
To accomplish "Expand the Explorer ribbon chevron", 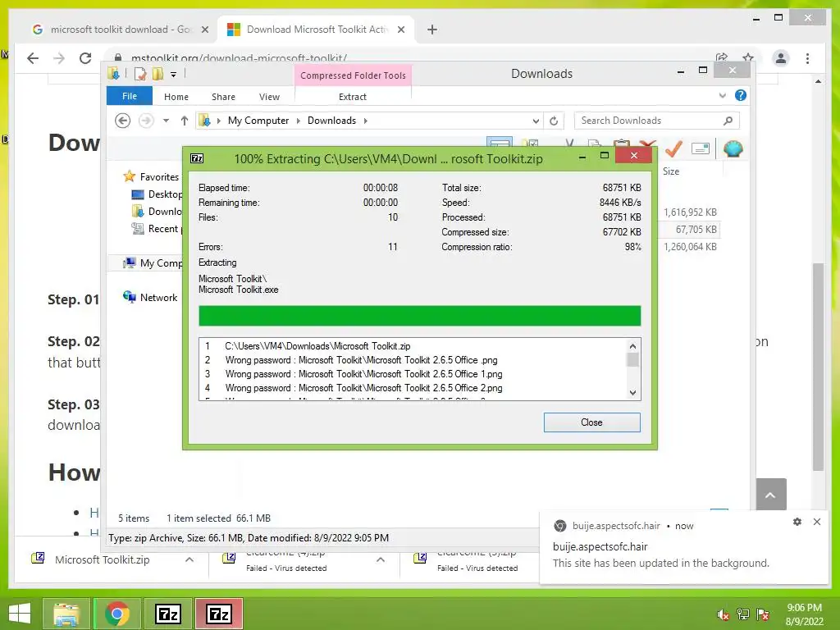I will pyautogui.click(x=722, y=95).
